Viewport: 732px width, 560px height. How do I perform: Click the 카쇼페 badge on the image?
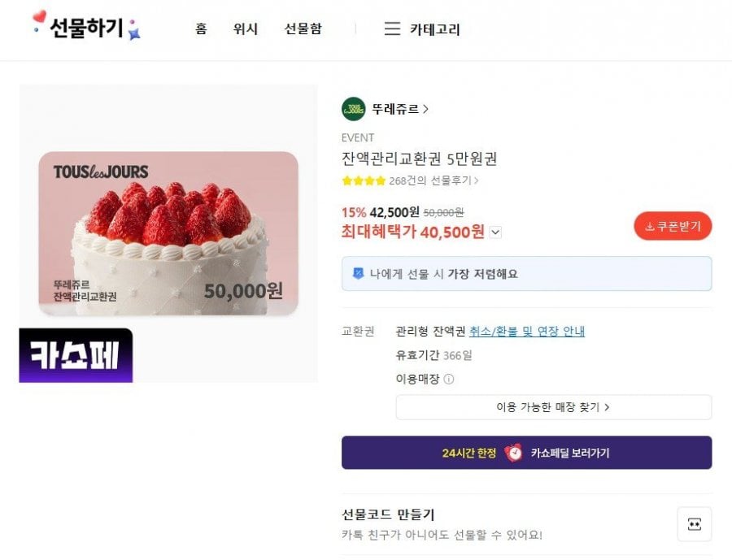pyautogui.click(x=74, y=354)
